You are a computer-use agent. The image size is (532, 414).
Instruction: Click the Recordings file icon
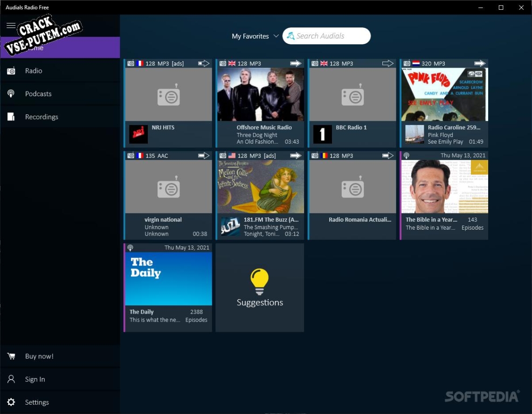11,117
